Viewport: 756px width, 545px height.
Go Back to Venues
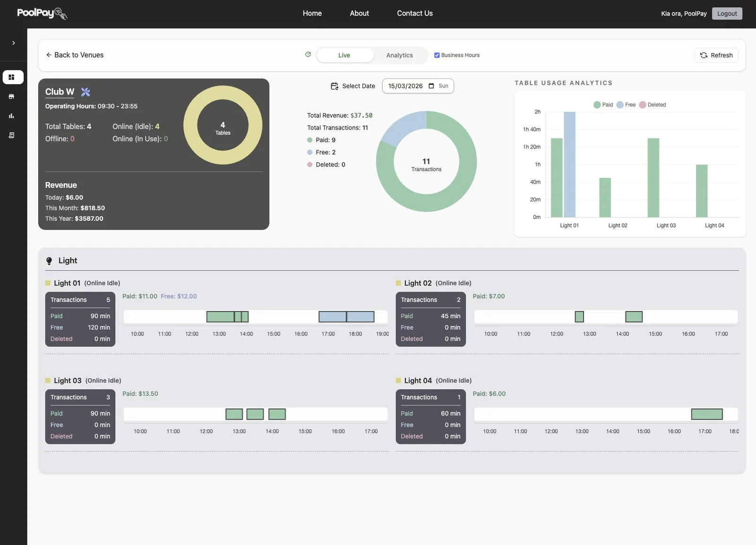click(x=75, y=55)
